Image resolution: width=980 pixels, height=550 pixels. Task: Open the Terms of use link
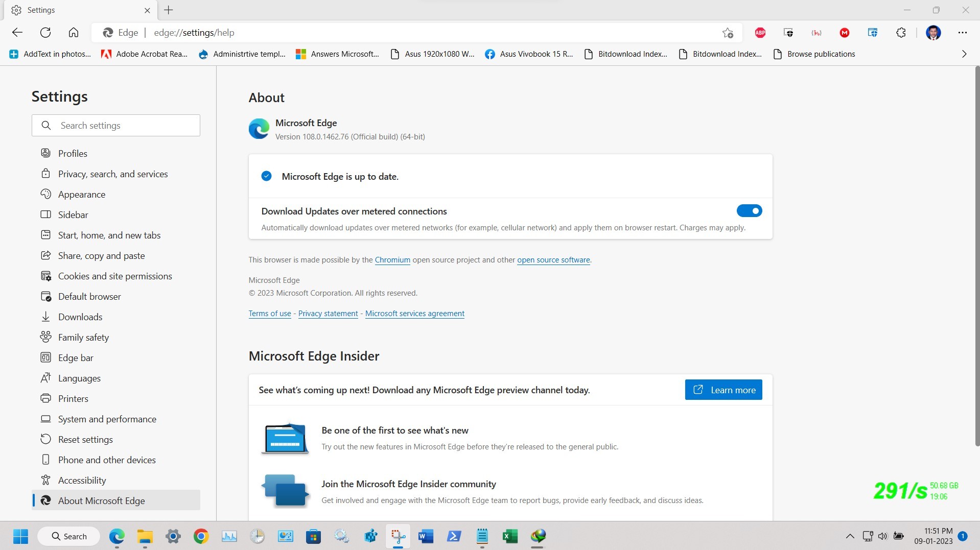[270, 313]
